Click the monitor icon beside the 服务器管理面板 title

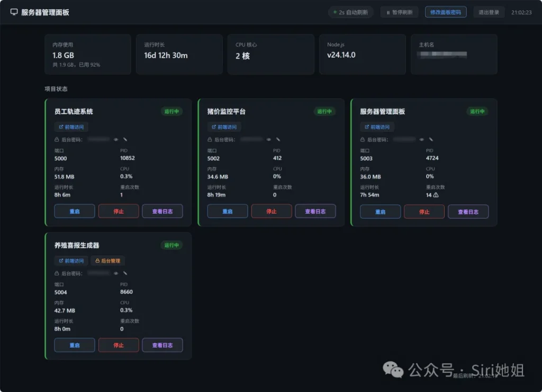[x=14, y=12]
